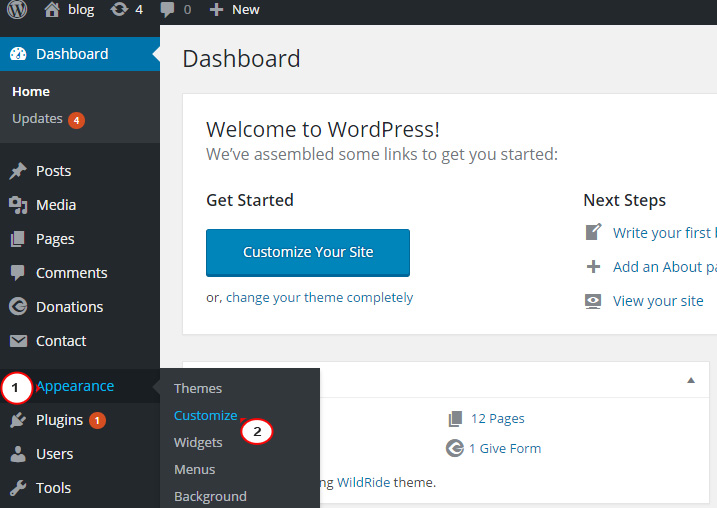Click the Dashboard gauge icon

pos(18,54)
